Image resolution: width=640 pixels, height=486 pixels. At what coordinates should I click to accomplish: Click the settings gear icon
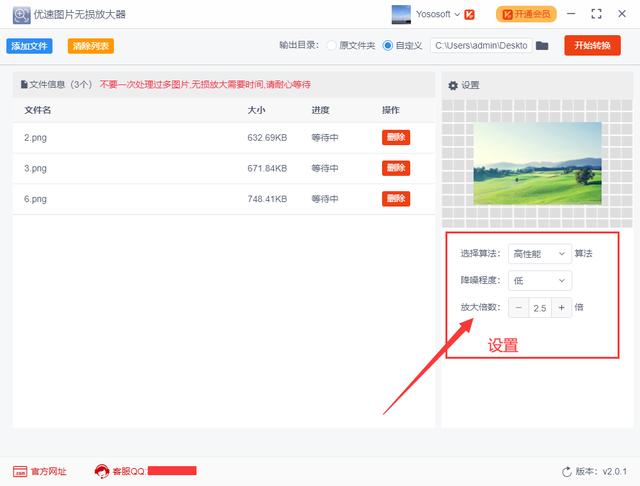(453, 85)
